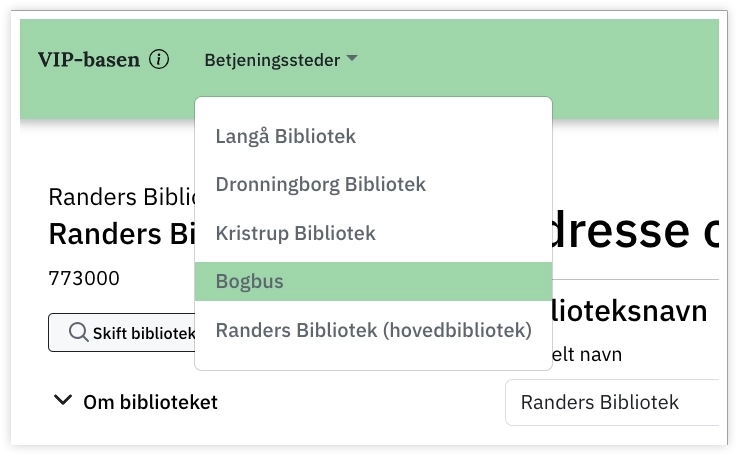Pick the Kristrup Bibliotek entry

coord(296,233)
